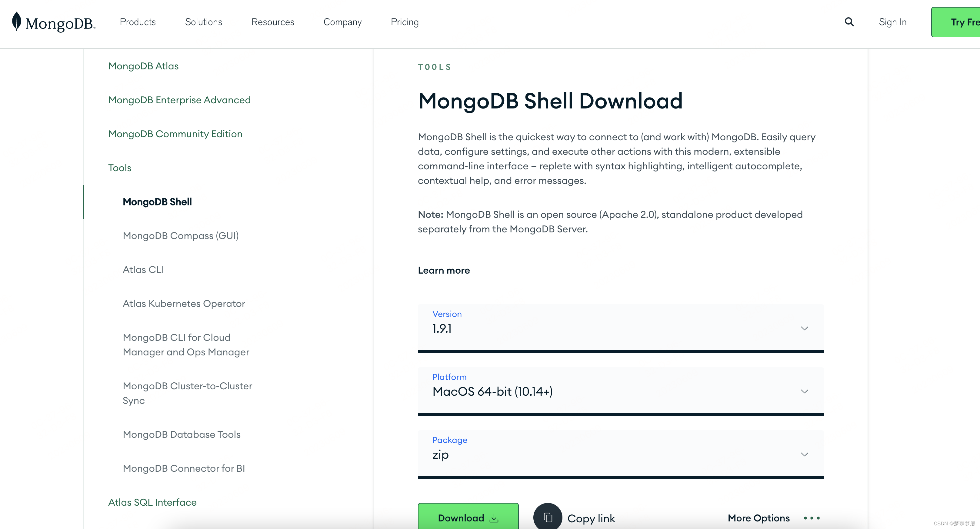Image resolution: width=980 pixels, height=529 pixels.
Task: Select MongoDB Enterprise Advanced in sidebar
Action: (x=180, y=100)
